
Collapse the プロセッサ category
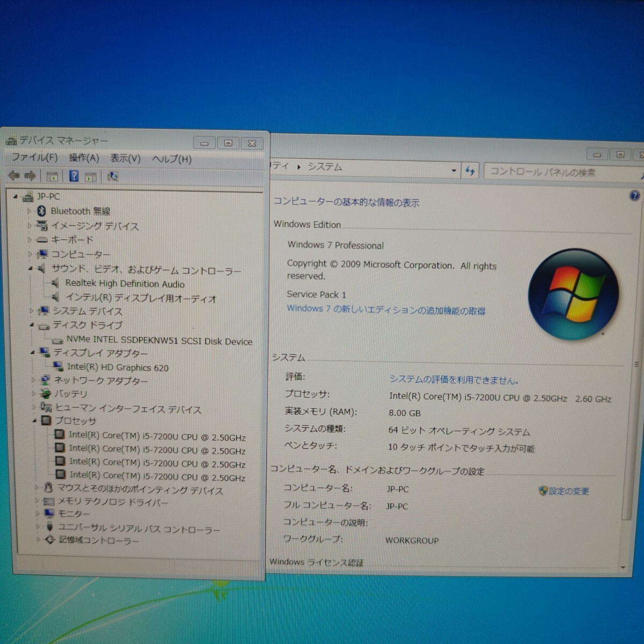click(34, 421)
